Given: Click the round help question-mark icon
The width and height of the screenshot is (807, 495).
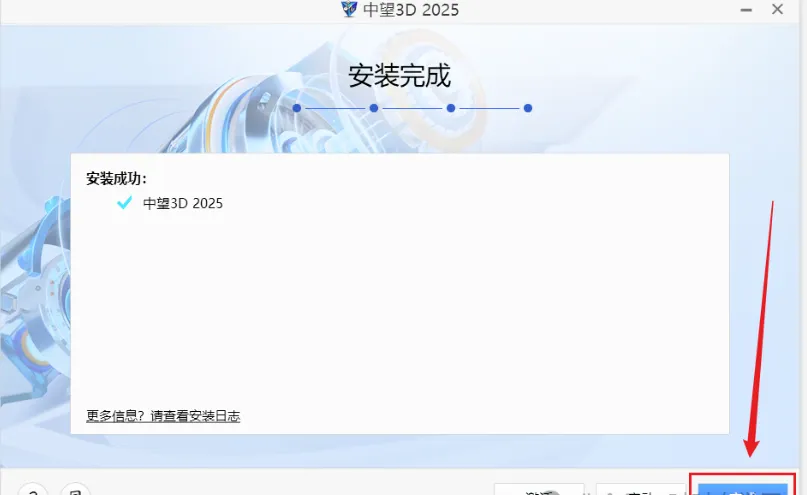Looking at the screenshot, I should 33,489.
